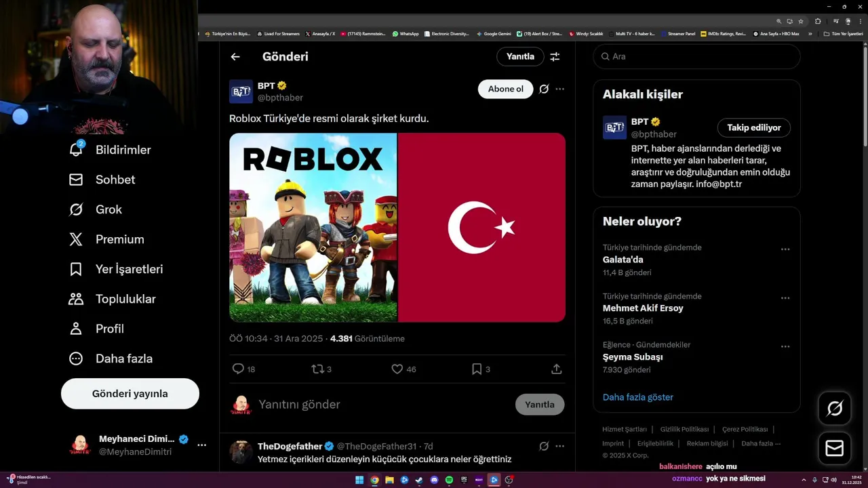Screen dimensions: 868x488
Task: Click @bpthaber handle on post
Action: (280, 98)
